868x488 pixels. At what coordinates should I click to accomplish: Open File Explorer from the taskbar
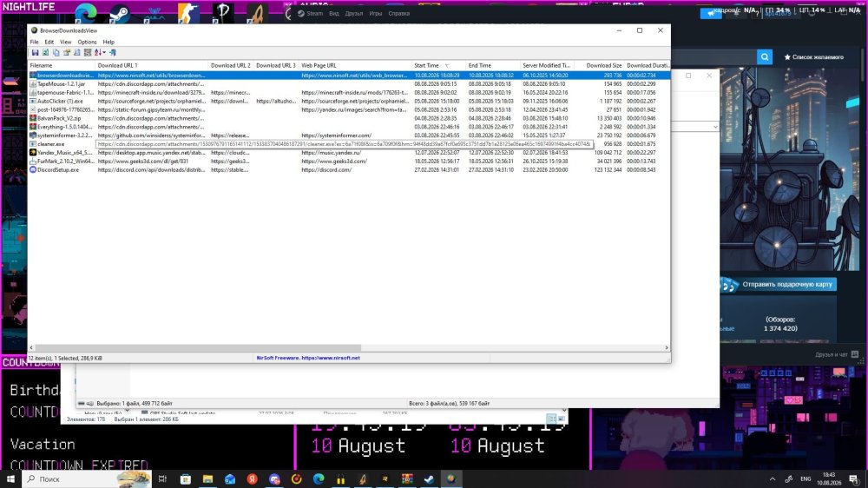(x=207, y=479)
